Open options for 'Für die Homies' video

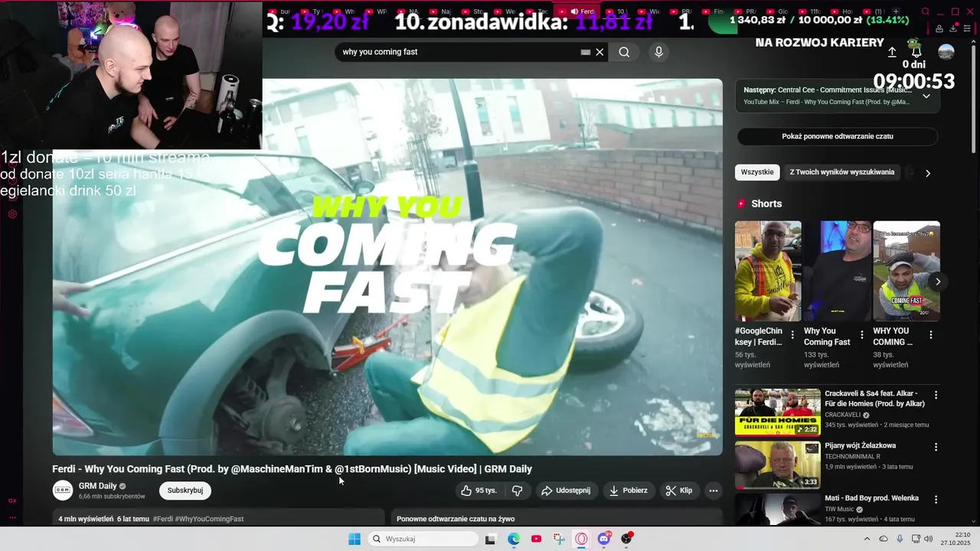click(x=936, y=396)
